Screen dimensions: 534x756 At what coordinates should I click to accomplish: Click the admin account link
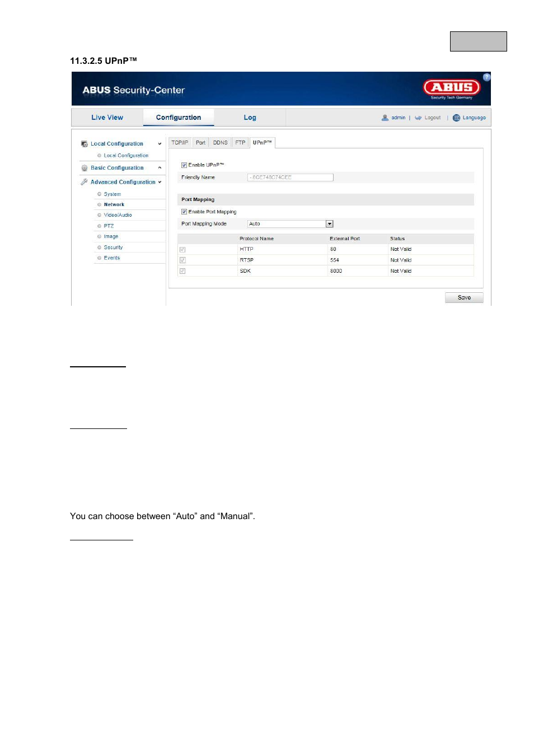tap(399, 118)
